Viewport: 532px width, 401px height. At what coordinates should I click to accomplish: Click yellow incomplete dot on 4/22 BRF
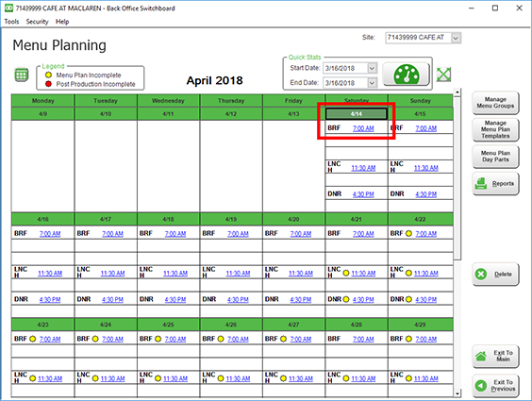(408, 233)
